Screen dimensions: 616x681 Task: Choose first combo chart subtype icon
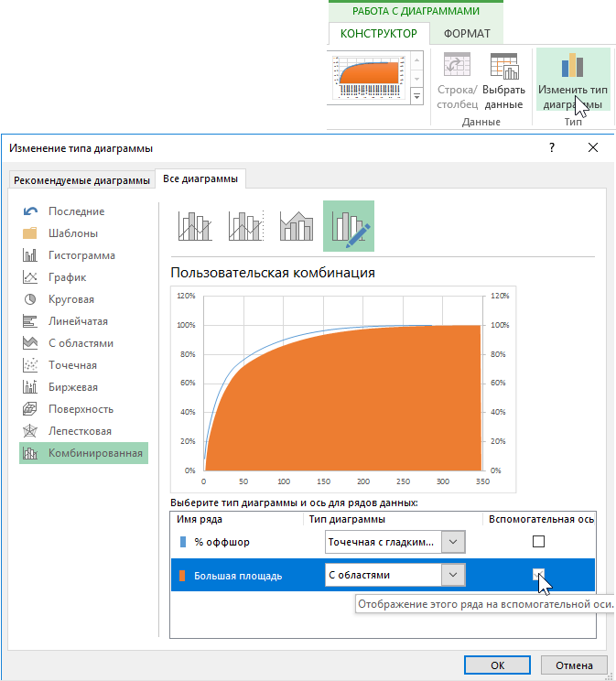pyautogui.click(x=196, y=226)
